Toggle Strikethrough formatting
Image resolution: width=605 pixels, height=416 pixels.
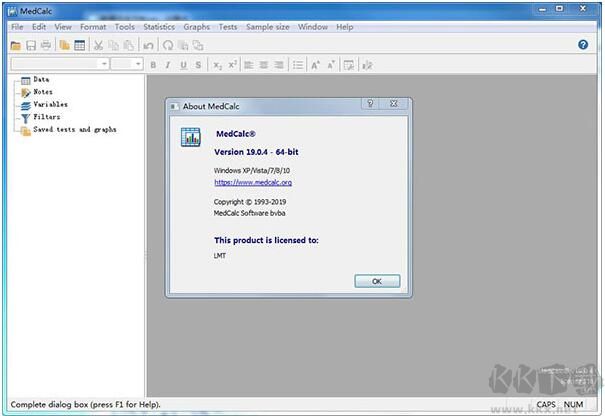coord(198,65)
